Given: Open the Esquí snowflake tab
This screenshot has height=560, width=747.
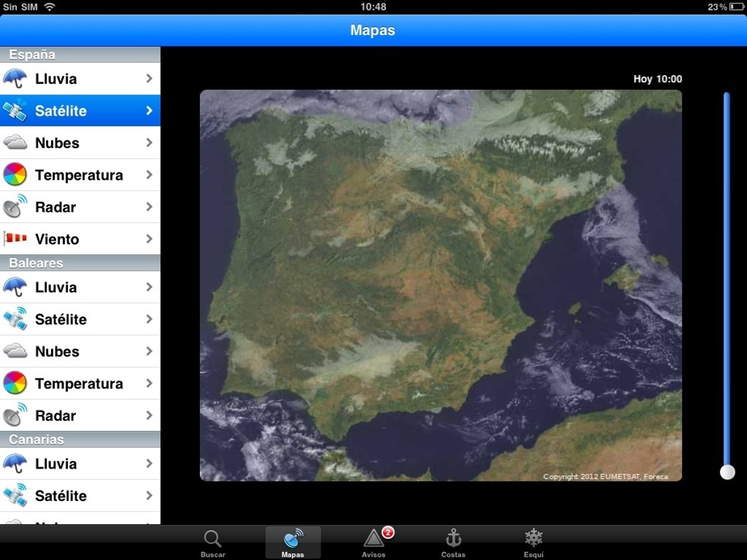Looking at the screenshot, I should click(533, 543).
